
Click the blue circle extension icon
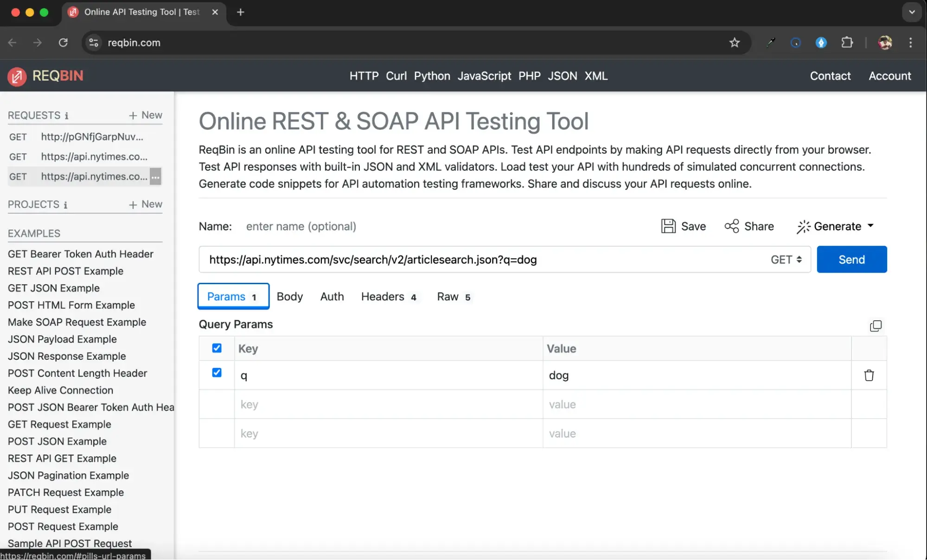796,43
